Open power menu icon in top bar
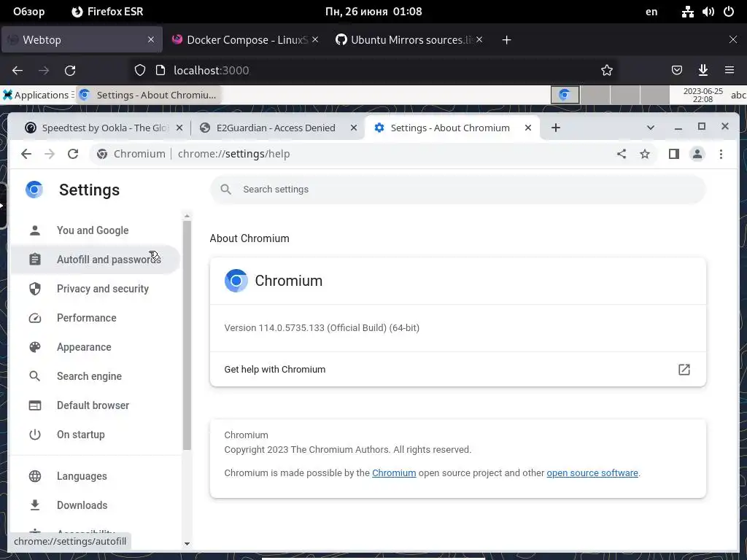Viewport: 747px width, 560px height. (x=729, y=12)
